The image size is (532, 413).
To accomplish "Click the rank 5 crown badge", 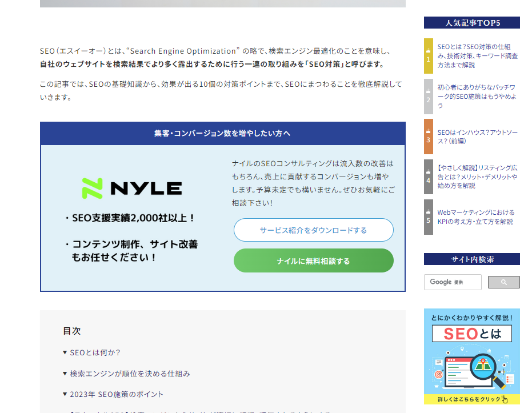I will pos(428,217).
